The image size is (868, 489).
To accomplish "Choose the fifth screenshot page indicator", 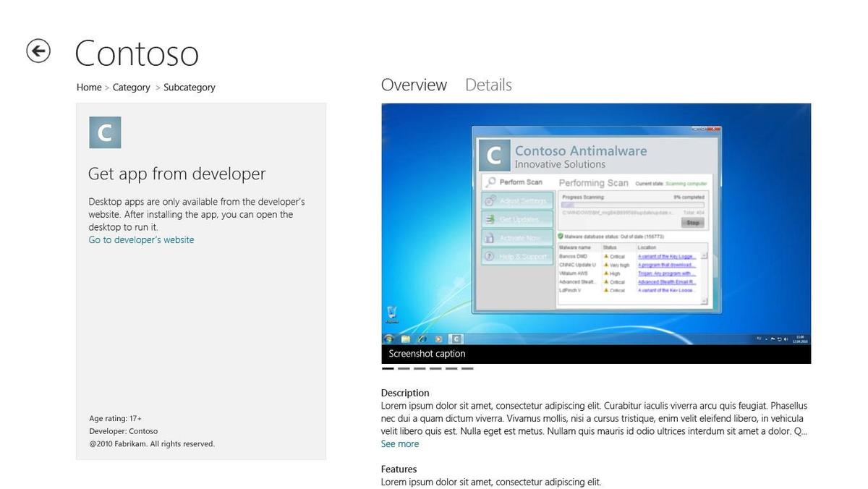I will pos(451,369).
